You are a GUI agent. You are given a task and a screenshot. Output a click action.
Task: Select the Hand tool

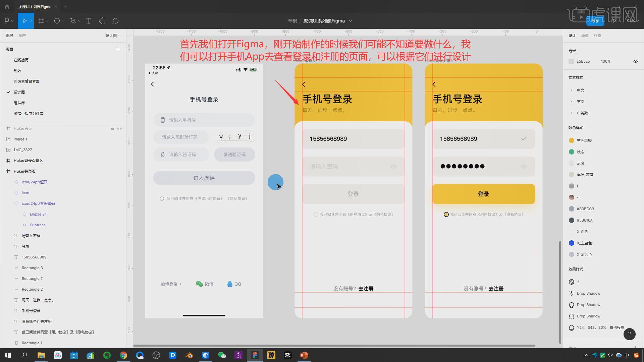(102, 21)
